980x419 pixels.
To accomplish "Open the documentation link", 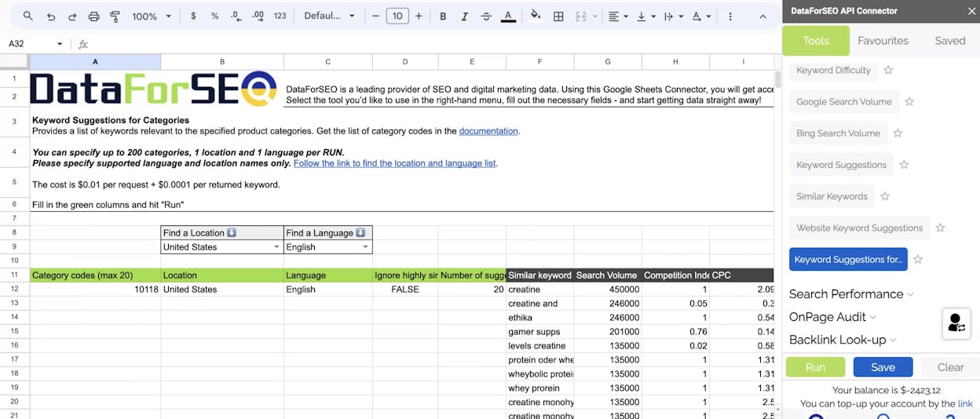I will tap(488, 131).
